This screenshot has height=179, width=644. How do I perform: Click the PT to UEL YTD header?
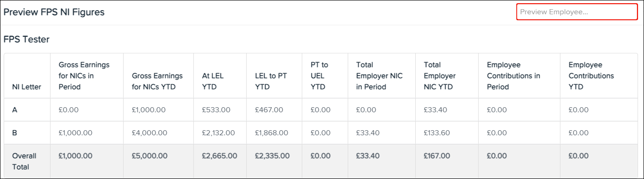tap(320, 75)
